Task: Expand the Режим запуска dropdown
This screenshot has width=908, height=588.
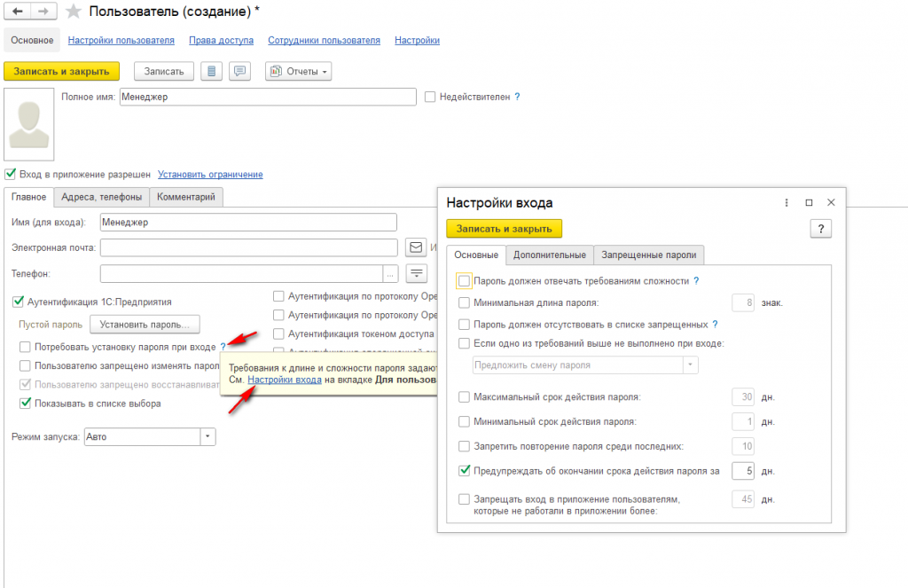Action: pos(207,437)
